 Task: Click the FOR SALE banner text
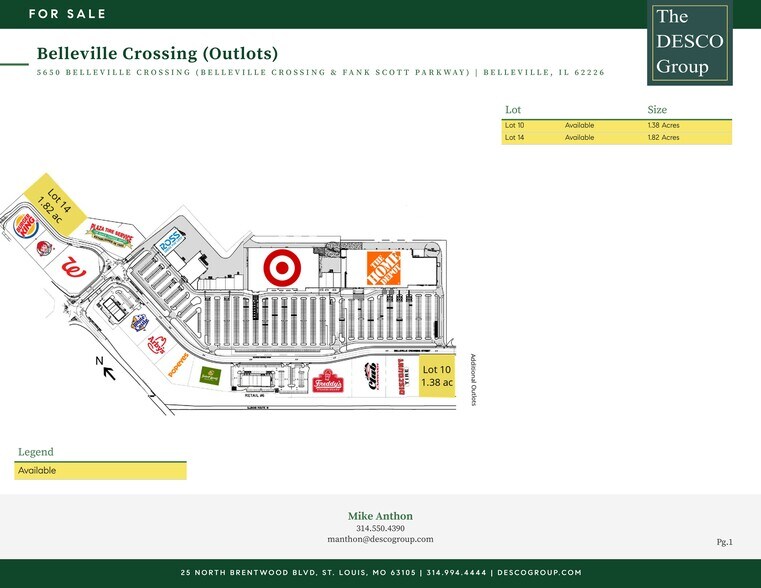tap(67, 14)
